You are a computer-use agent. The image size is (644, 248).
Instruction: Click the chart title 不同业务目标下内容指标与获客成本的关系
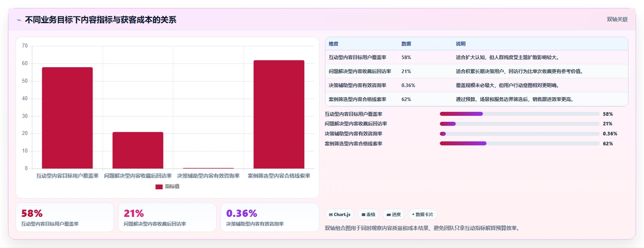click(x=100, y=20)
